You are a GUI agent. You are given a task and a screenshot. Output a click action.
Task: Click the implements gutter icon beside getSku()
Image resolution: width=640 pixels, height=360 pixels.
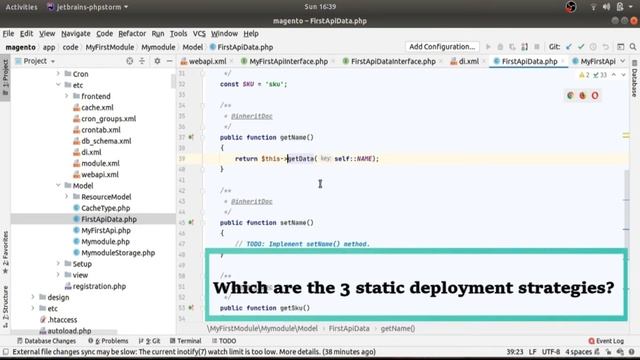[x=191, y=308]
